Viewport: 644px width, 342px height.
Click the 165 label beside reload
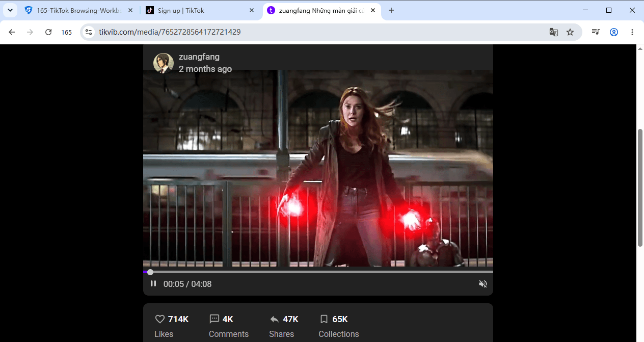(66, 32)
